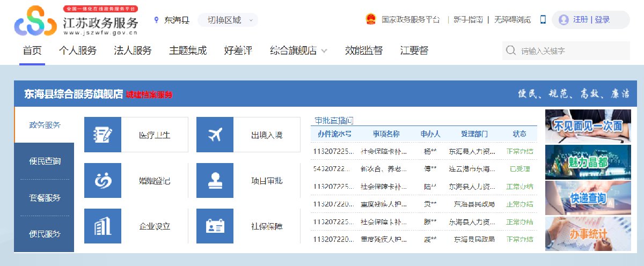Click the keyword search input field
644x266 pixels.
(x=572, y=51)
